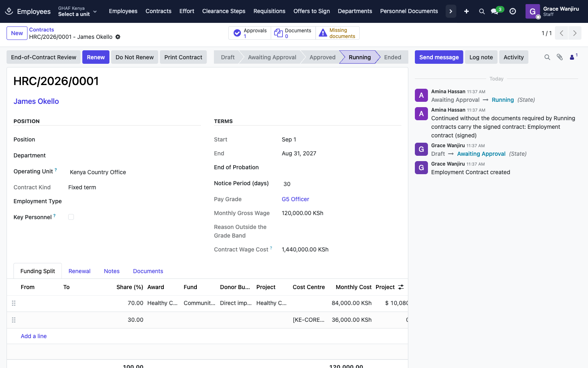Image resolution: width=588 pixels, height=368 pixels.
Task: Grab the drag handle of the 70.00 share row
Action: (x=13, y=303)
